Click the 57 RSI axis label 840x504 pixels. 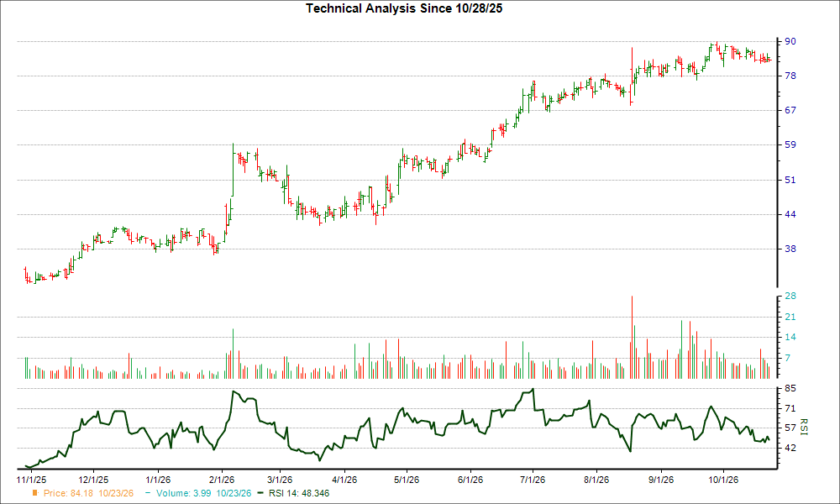pyautogui.click(x=790, y=428)
